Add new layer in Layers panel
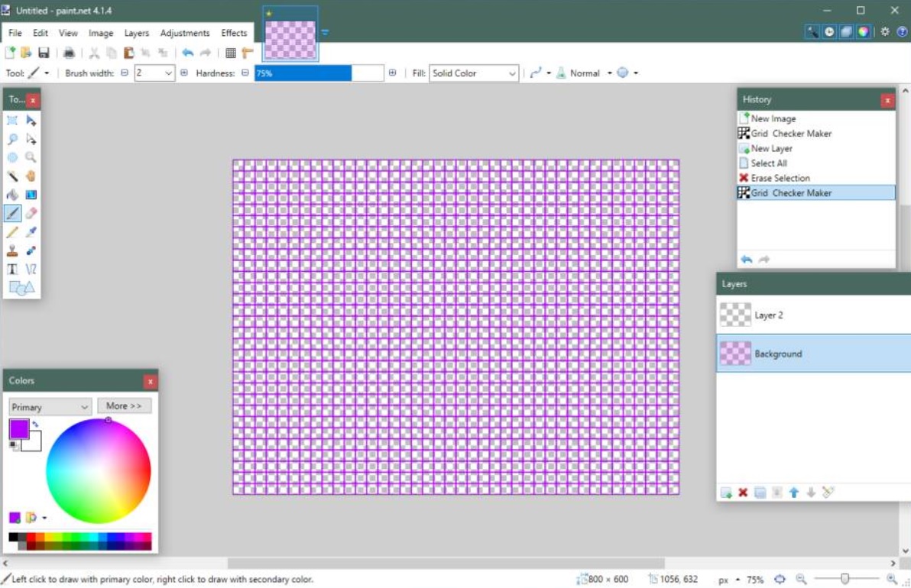This screenshot has width=911, height=588. pyautogui.click(x=726, y=493)
